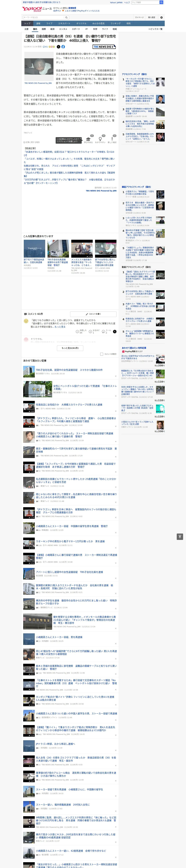The height and width of the screenshot is (868, 186).
Task: Select the 地域 category tab
Action: (114, 29)
